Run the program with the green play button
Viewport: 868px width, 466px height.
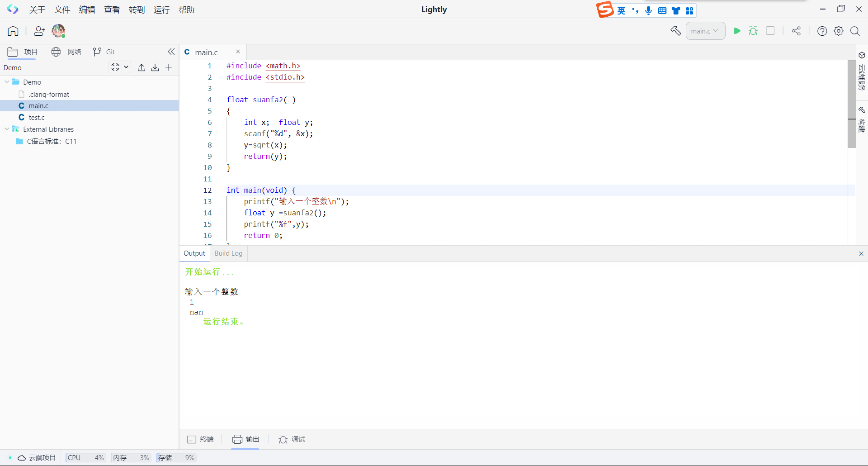[737, 31]
